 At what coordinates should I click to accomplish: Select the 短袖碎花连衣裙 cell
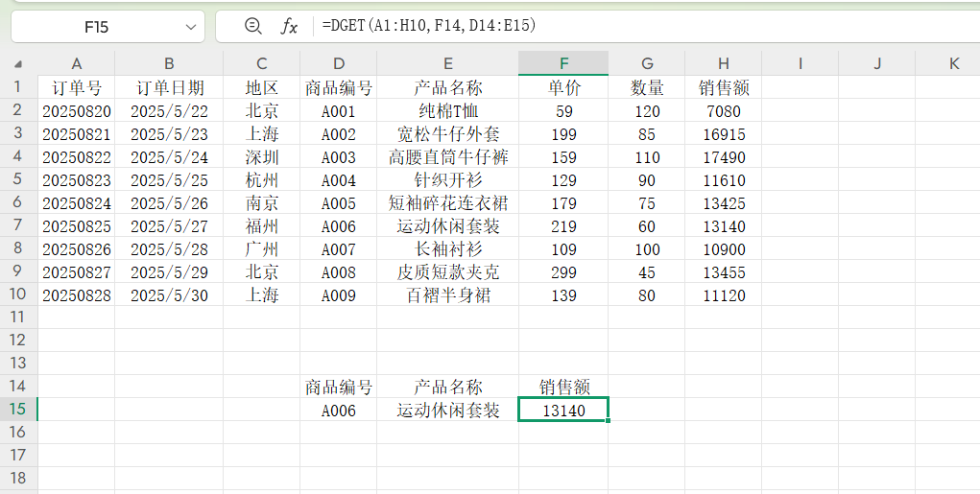(x=447, y=203)
